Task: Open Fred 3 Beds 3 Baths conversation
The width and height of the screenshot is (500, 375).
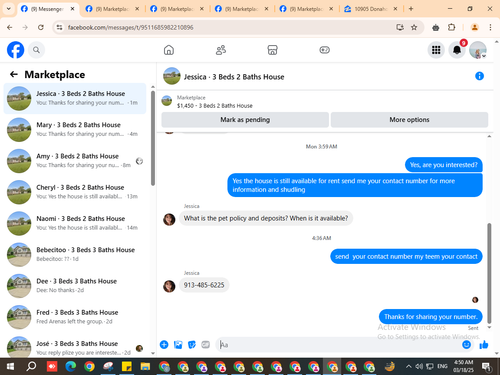Action: 75,317
